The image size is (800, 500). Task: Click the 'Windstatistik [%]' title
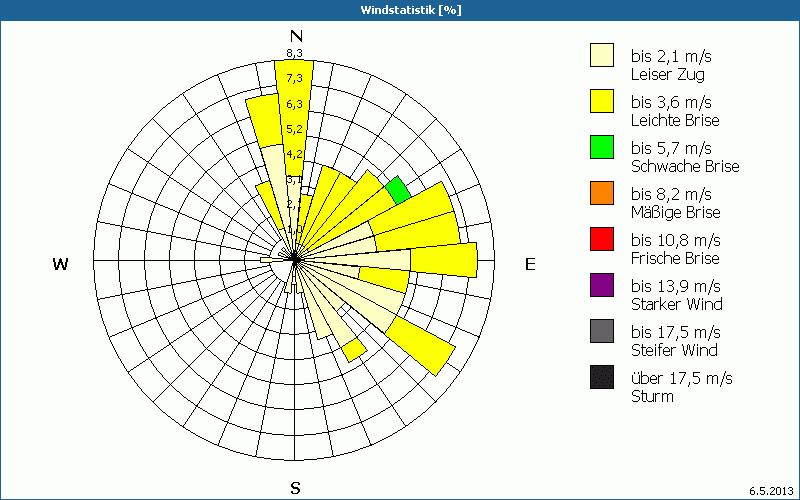(x=411, y=10)
